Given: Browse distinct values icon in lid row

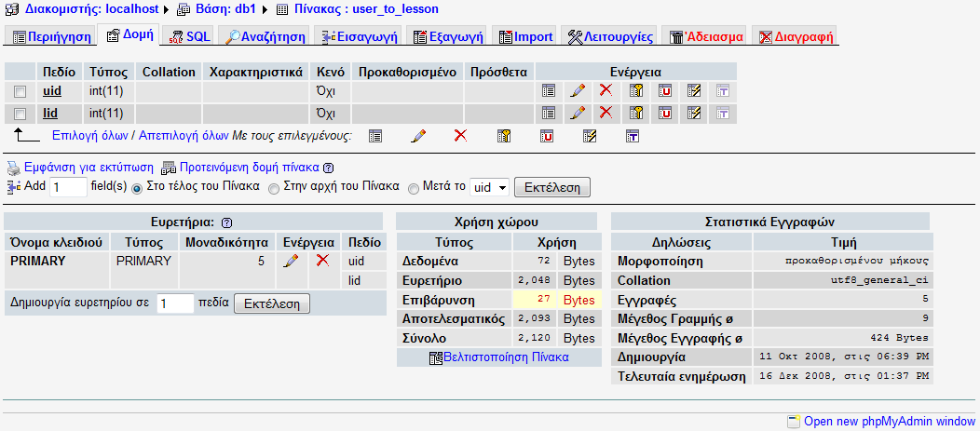Looking at the screenshot, I should click(548, 113).
